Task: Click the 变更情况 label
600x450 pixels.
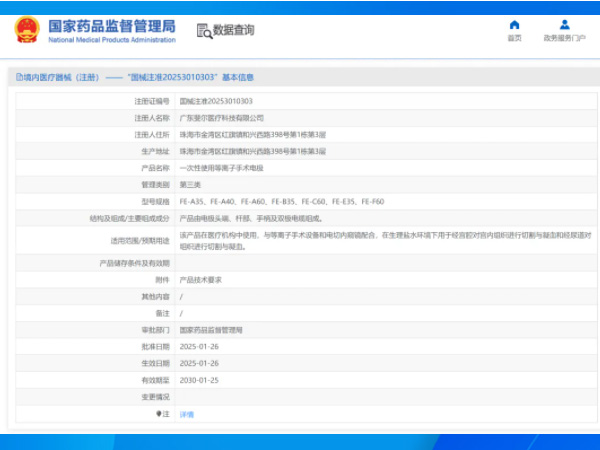Action: pyautogui.click(x=155, y=397)
